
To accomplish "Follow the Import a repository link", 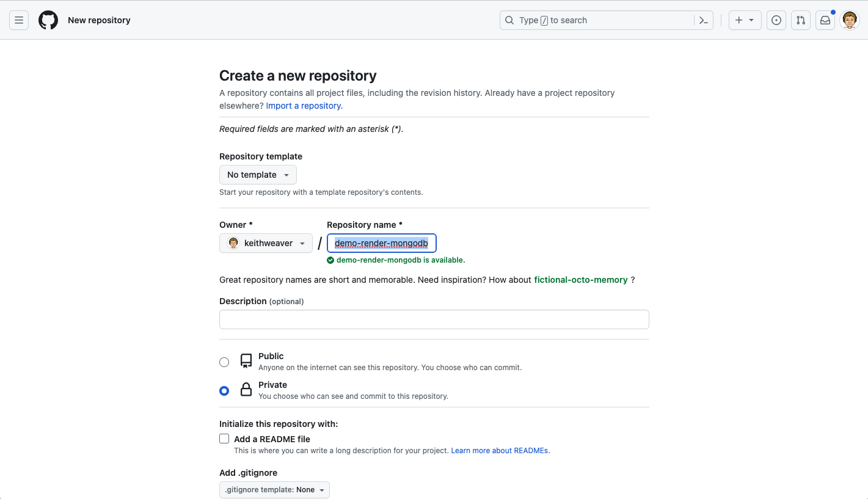I will 304,106.
